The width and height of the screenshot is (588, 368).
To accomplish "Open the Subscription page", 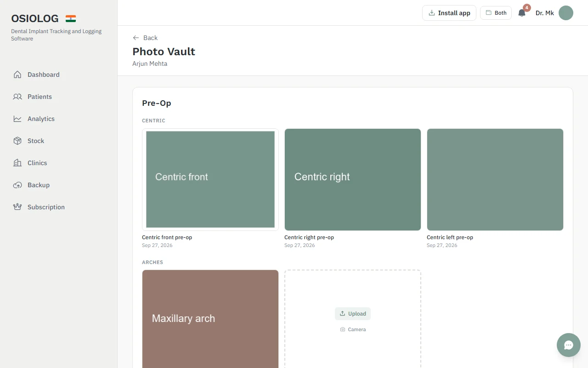I will pyautogui.click(x=58, y=207).
